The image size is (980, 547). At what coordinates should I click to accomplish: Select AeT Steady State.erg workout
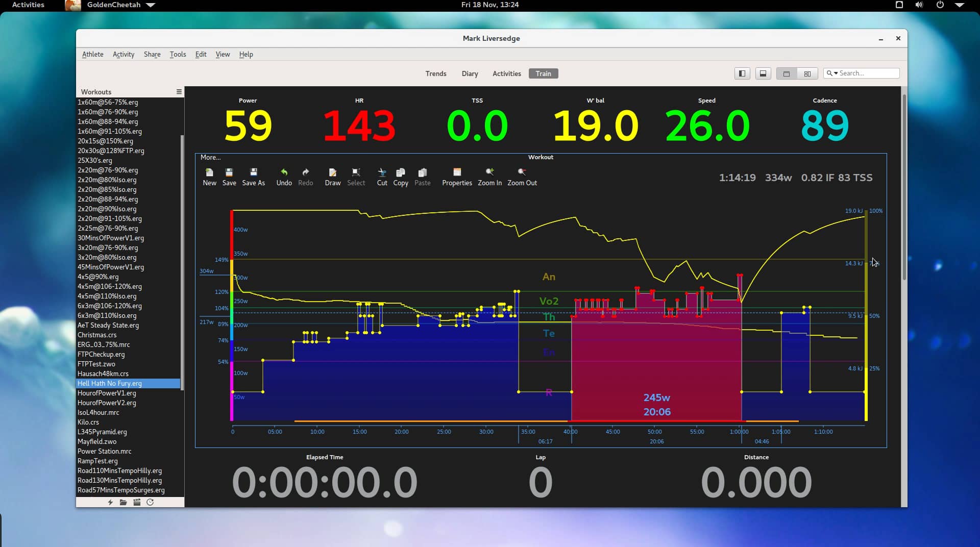tap(128, 325)
